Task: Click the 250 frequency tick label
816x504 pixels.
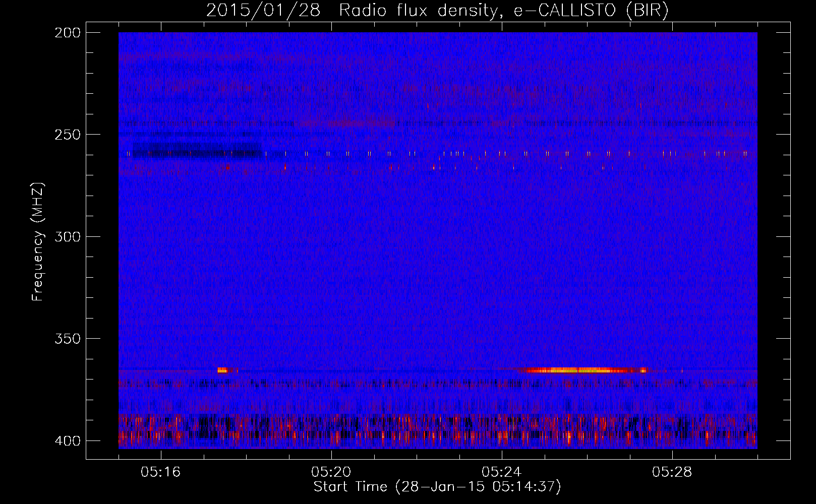Action: point(68,135)
